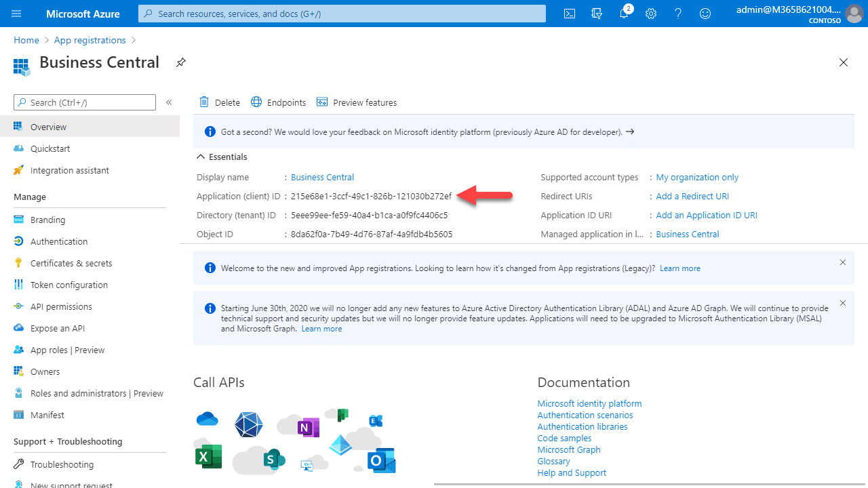Click the Business Central app registration icon

(x=22, y=66)
